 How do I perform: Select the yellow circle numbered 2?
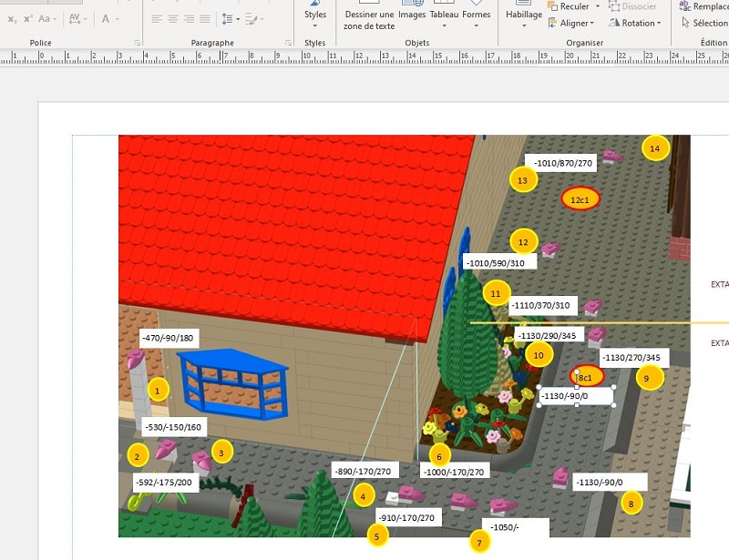(137, 456)
